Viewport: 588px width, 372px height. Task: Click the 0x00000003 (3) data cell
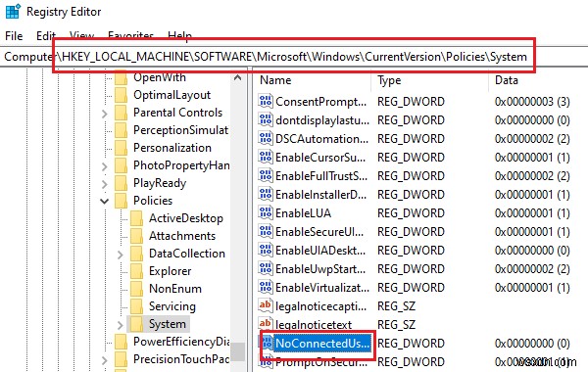click(532, 102)
